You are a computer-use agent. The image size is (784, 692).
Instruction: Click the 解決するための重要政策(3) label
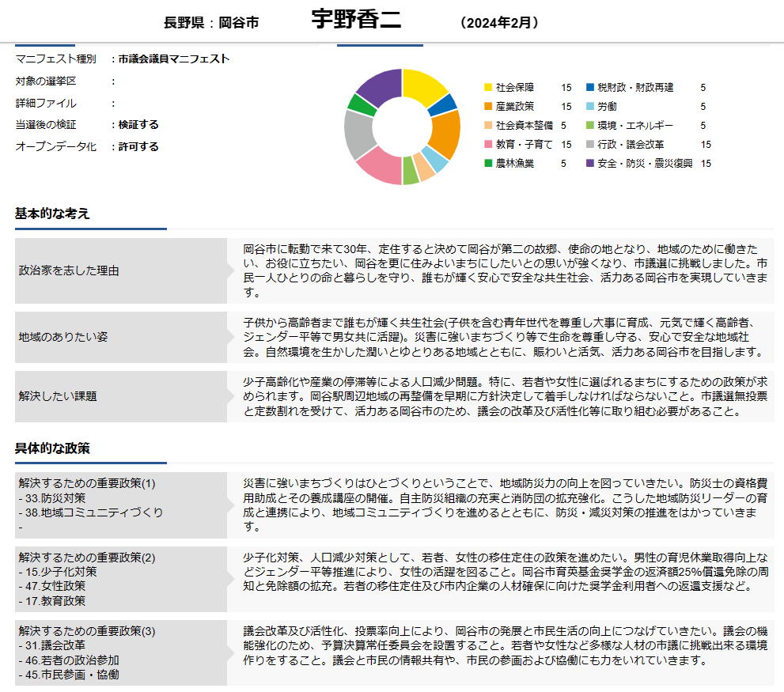(87, 631)
